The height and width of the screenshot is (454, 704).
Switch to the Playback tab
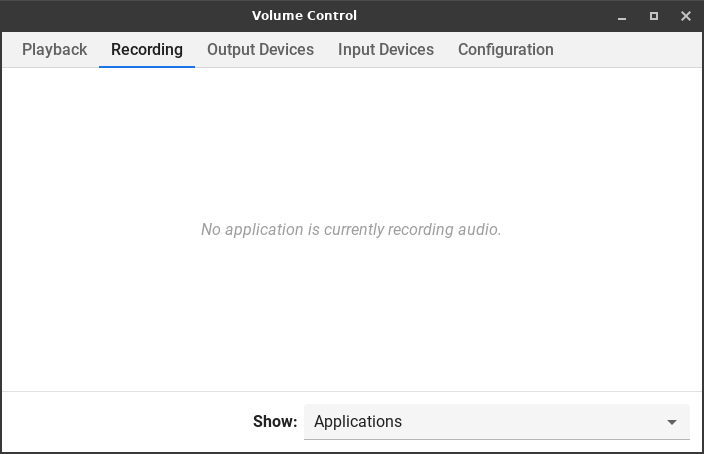54,49
